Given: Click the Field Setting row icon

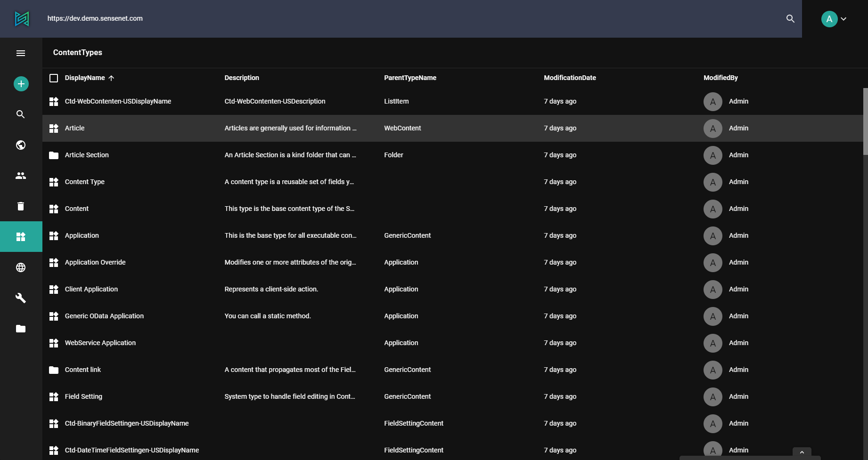Looking at the screenshot, I should coord(54,396).
